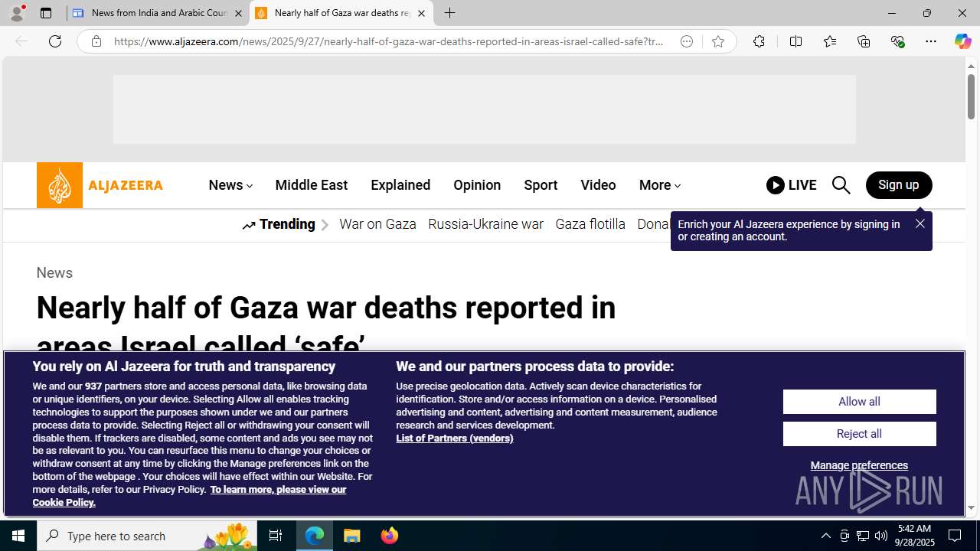This screenshot has height=551, width=980.
Task: Click Reject all cookies
Action: pyautogui.click(x=859, y=434)
